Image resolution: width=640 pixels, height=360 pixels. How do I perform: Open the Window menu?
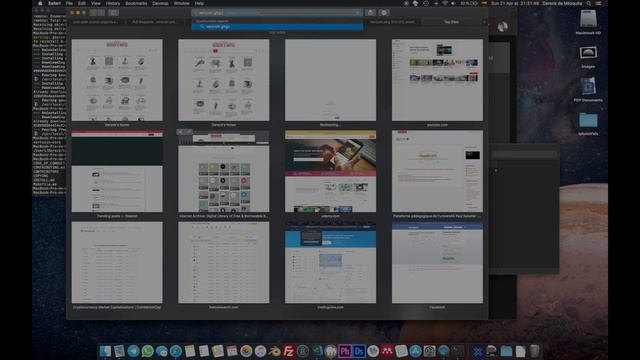[x=182, y=3]
